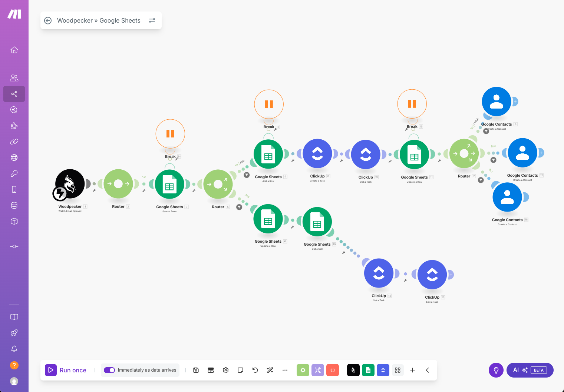This screenshot has height=392, width=564.
Task: Select the ClickUp favorite in toolbar
Action: (383, 370)
